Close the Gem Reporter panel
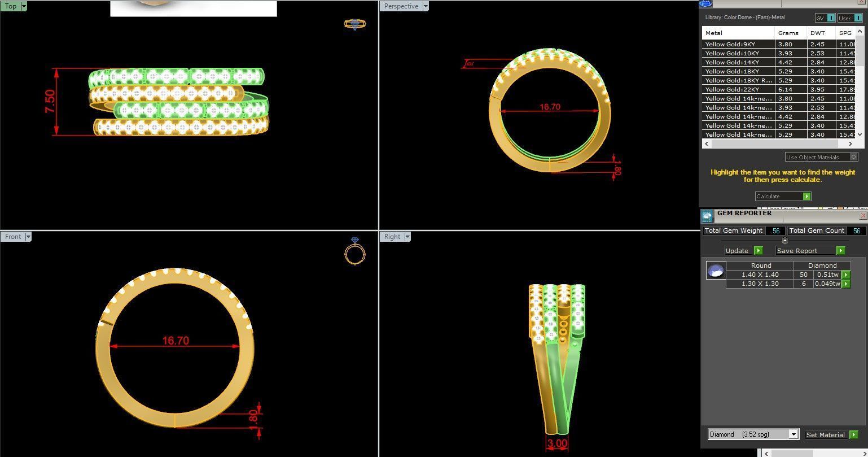 pyautogui.click(x=863, y=216)
